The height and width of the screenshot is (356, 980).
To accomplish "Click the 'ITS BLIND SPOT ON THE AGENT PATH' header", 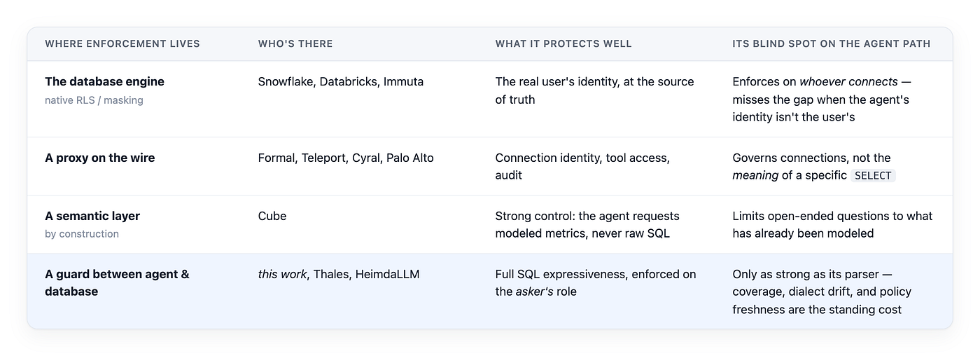I will [832, 43].
